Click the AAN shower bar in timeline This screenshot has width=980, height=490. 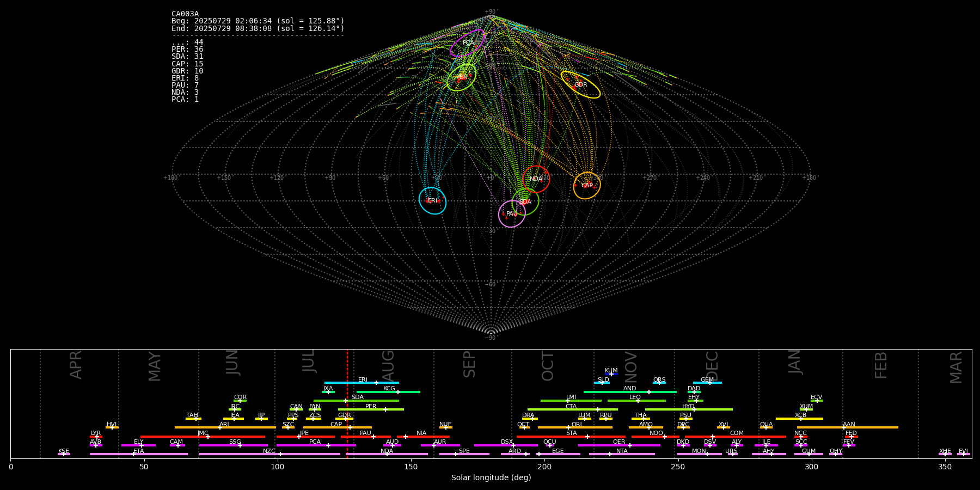tap(848, 427)
